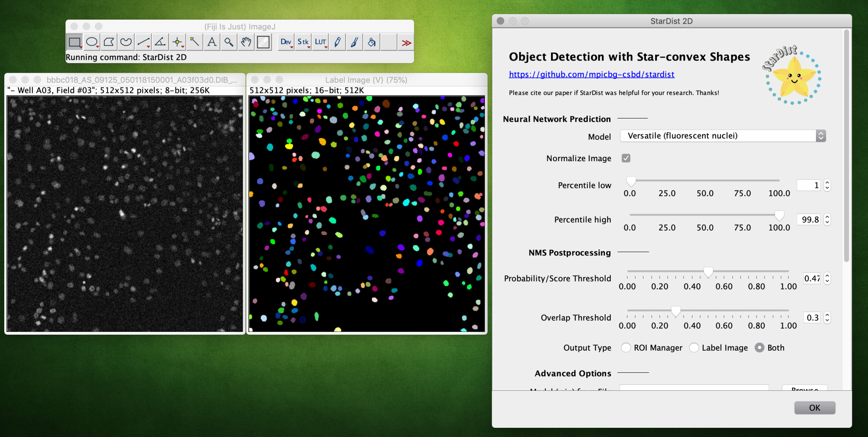The image size is (868, 437).
Task: Select the Oval selection tool
Action: pyautogui.click(x=92, y=42)
